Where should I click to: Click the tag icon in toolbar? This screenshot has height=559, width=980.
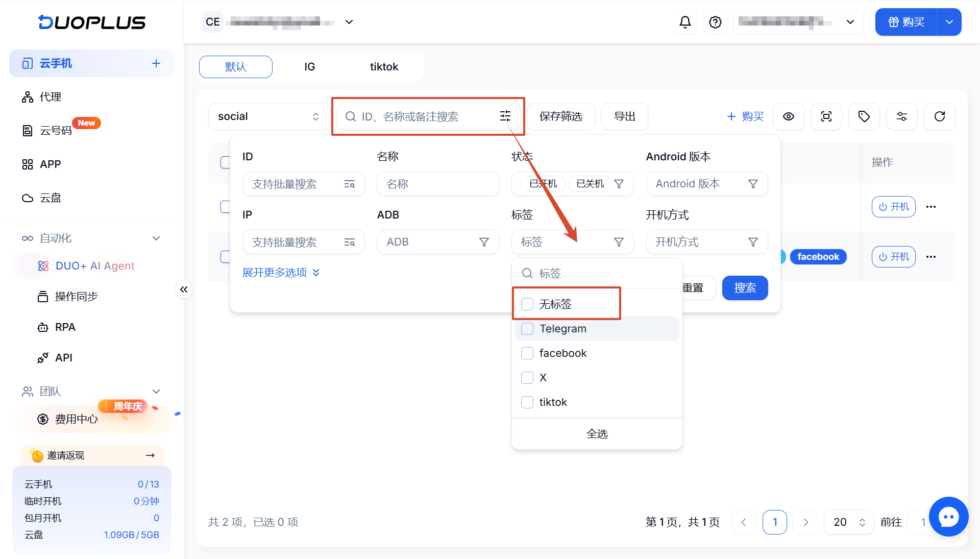pos(864,116)
